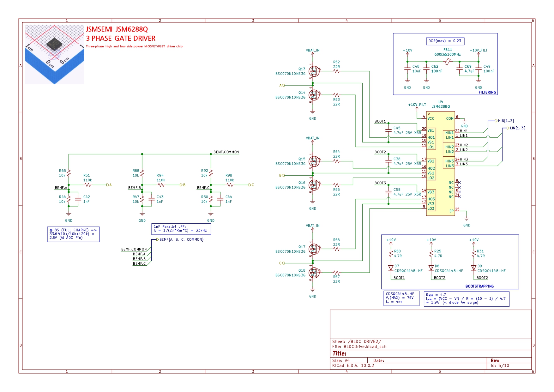This screenshot has height=392, width=554.
Task: Click the 'JSMSEMI JSM6288Q' heading text
Action: (117, 29)
